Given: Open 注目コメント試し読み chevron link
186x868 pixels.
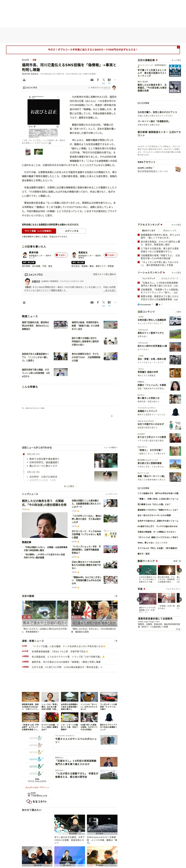Looking at the screenshot, I should click(x=104, y=274).
